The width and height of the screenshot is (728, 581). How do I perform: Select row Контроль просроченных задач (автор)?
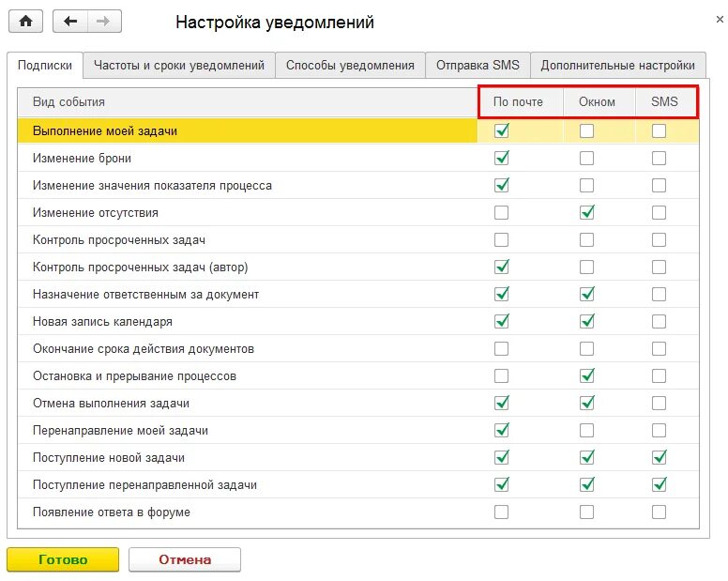[358, 268]
